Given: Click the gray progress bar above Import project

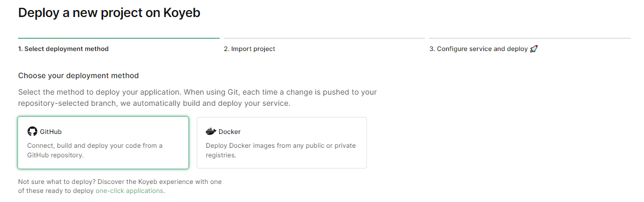Looking at the screenshot, I should click(324, 38).
